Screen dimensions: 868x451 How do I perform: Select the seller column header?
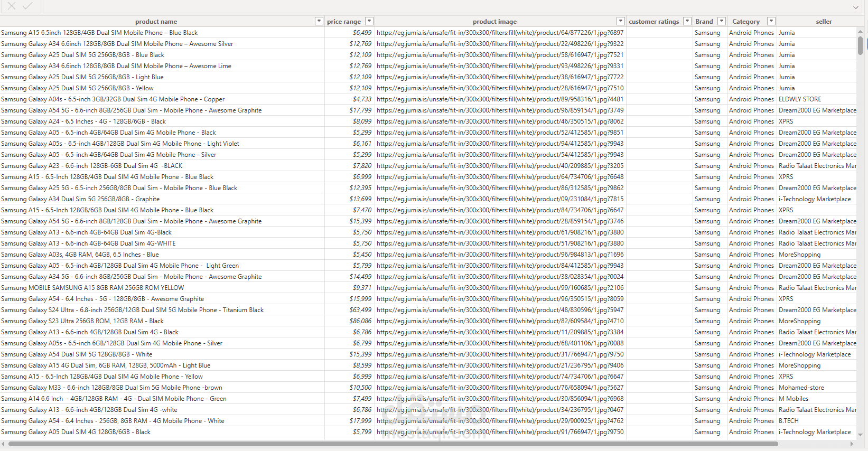point(824,22)
